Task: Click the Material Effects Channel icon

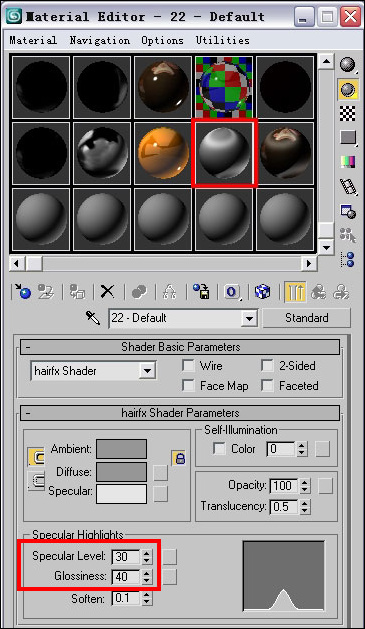Action: pyautogui.click(x=232, y=292)
